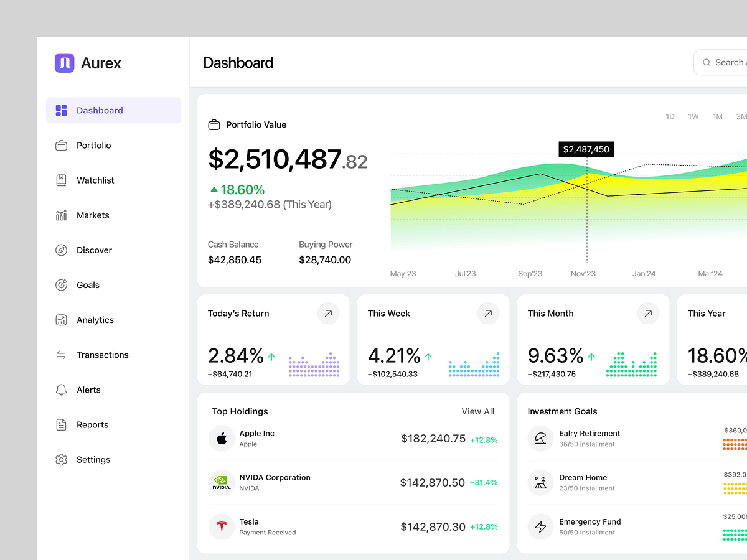747x560 pixels.
Task: Click the Goals target icon
Action: coord(61,285)
